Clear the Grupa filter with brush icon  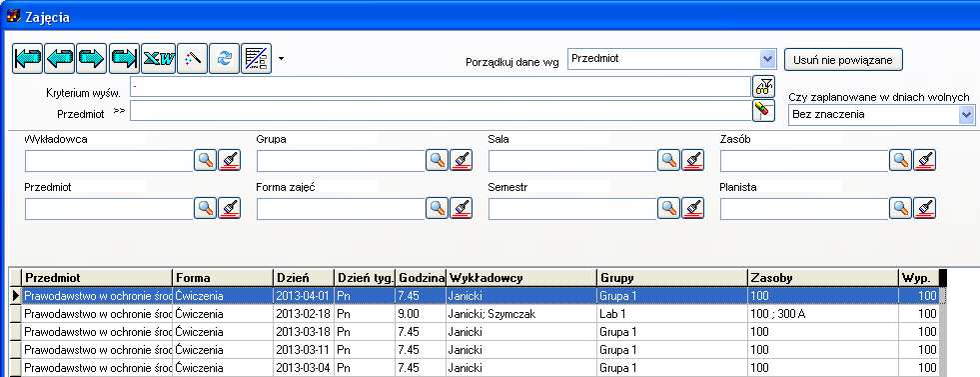[462, 161]
